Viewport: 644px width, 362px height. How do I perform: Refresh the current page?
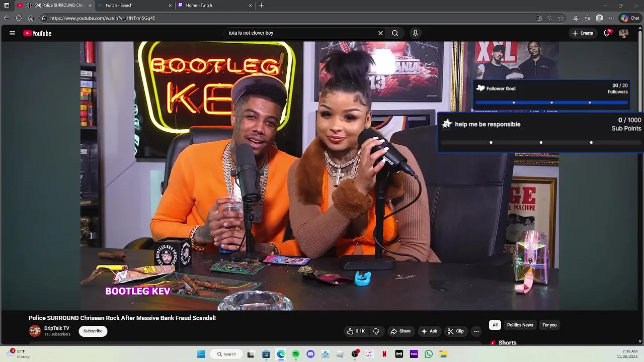point(19,18)
